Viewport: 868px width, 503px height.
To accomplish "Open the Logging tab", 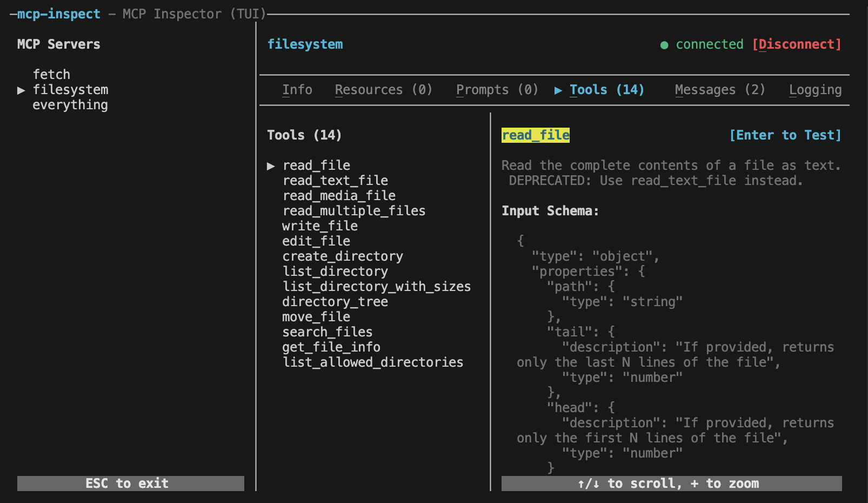I will click(x=815, y=89).
